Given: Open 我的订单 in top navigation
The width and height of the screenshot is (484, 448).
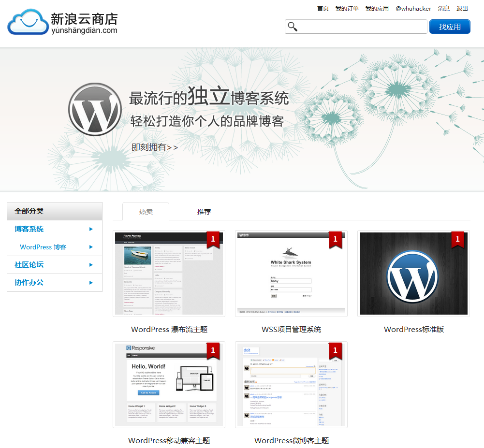Looking at the screenshot, I should (x=347, y=9).
